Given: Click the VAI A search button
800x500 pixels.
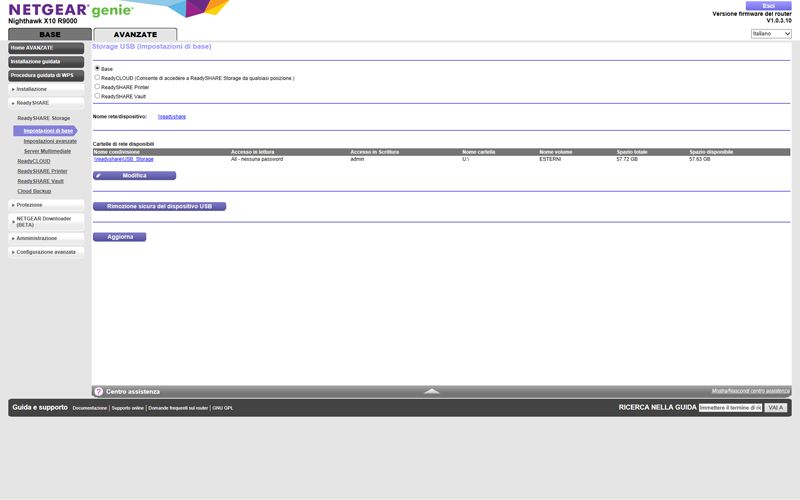Looking at the screenshot, I should (x=776, y=408).
